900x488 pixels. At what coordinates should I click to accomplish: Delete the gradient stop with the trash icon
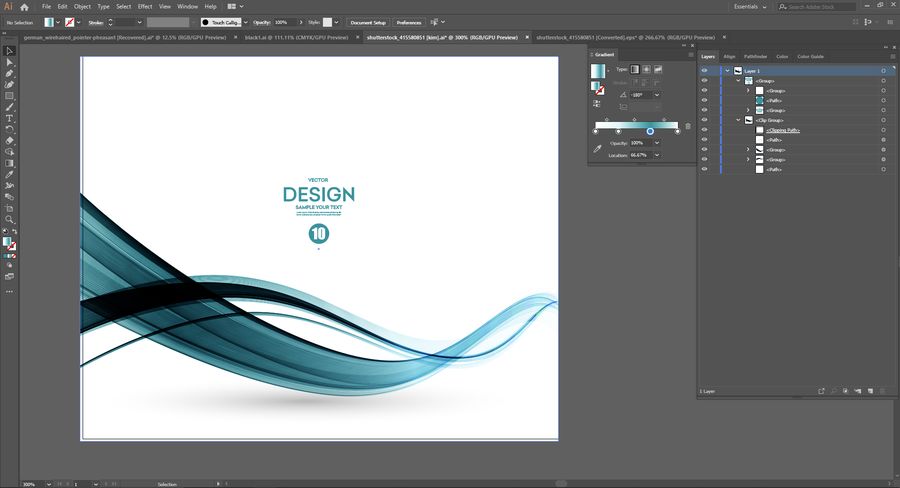(688, 126)
